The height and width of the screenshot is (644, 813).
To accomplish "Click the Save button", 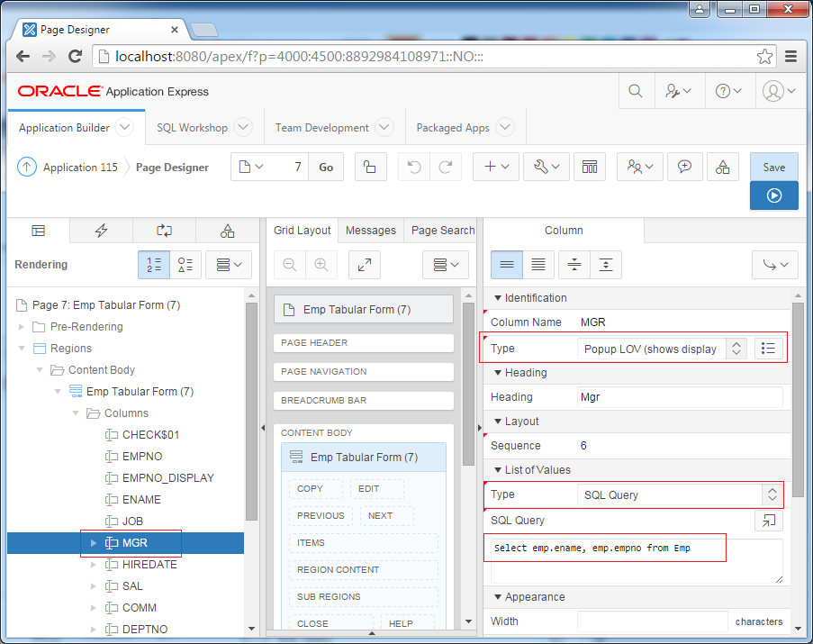I will click(x=774, y=167).
